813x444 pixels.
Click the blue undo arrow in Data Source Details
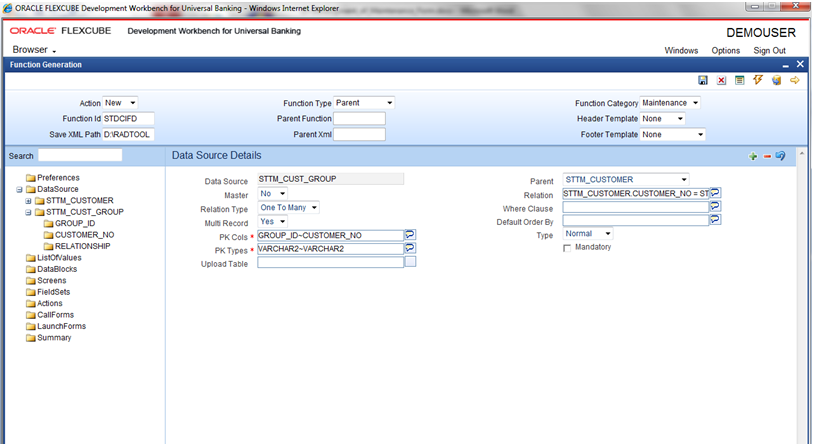pyautogui.click(x=781, y=156)
